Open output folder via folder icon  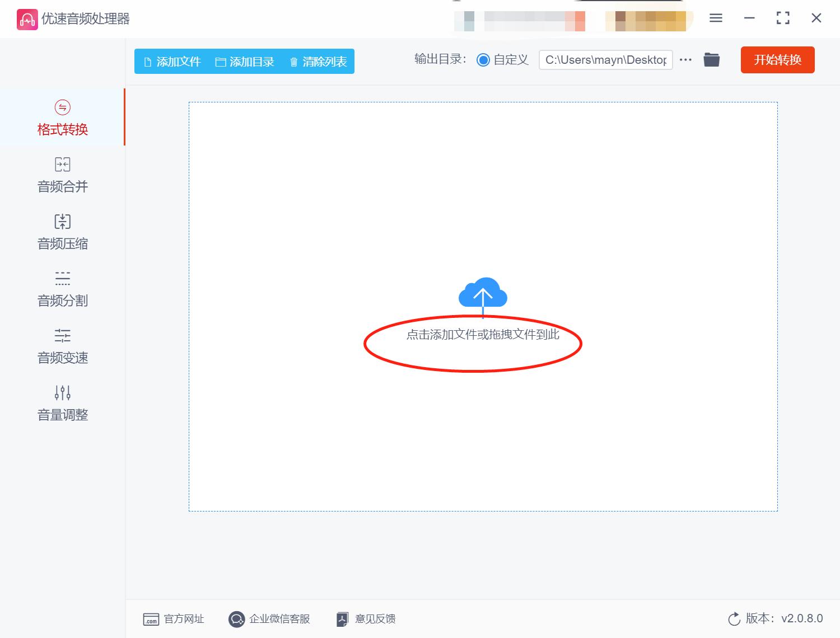[711, 59]
